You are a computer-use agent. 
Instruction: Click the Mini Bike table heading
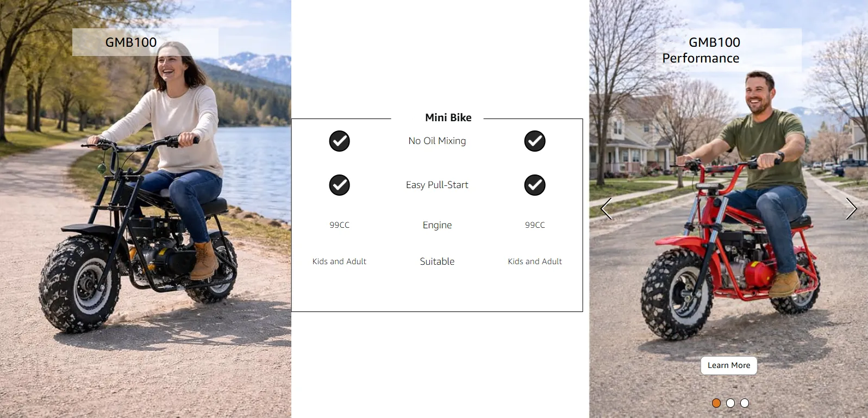point(448,117)
